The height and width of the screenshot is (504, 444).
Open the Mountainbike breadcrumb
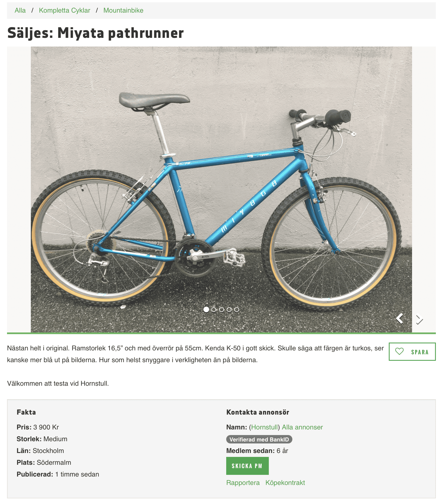123,10
